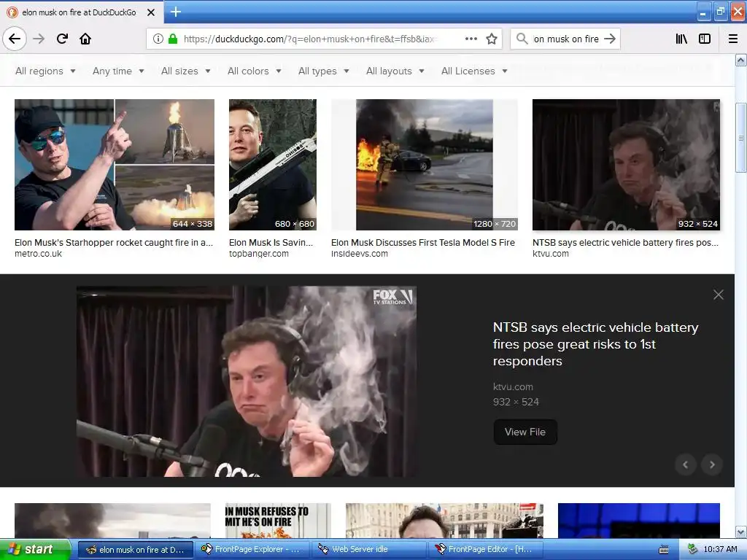747x560 pixels.
Task: Select the elon musk on fire taskbar button
Action: point(135,550)
